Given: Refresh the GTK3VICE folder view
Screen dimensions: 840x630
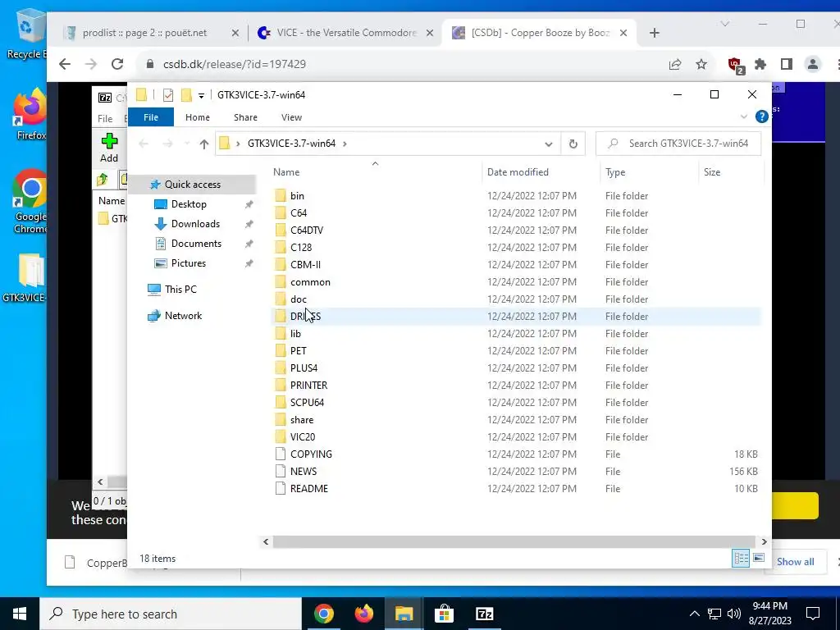Looking at the screenshot, I should point(573,144).
